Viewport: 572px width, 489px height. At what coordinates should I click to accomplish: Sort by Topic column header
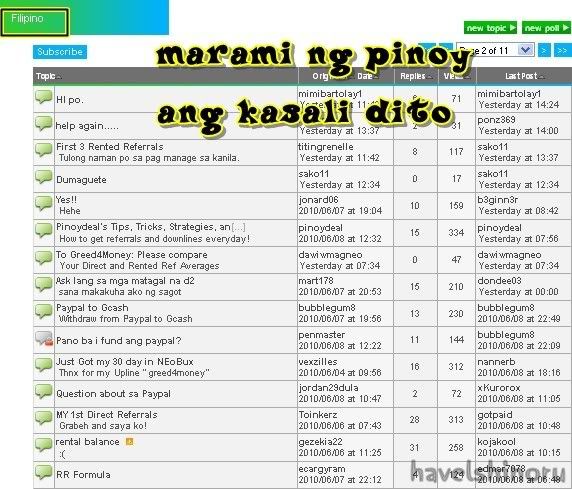click(46, 76)
